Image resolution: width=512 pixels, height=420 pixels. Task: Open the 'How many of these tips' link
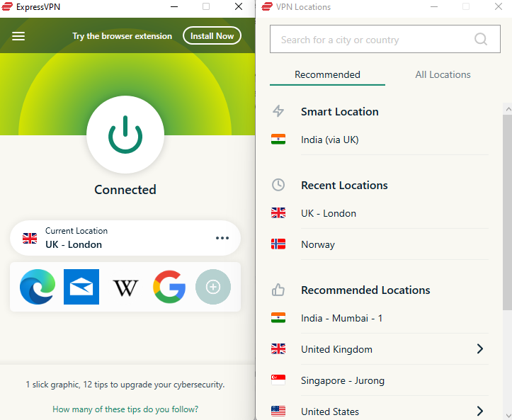pos(125,409)
